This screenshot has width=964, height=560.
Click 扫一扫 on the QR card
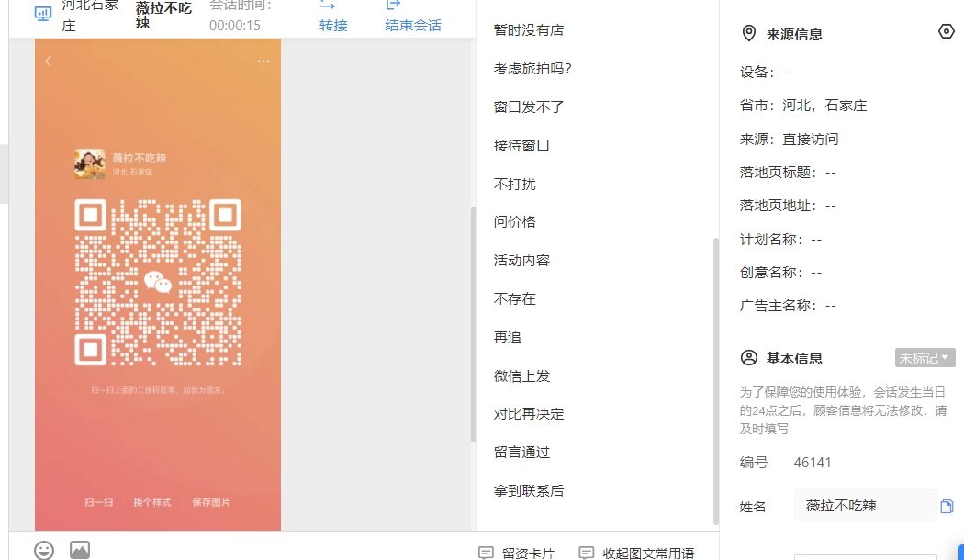[x=98, y=502]
